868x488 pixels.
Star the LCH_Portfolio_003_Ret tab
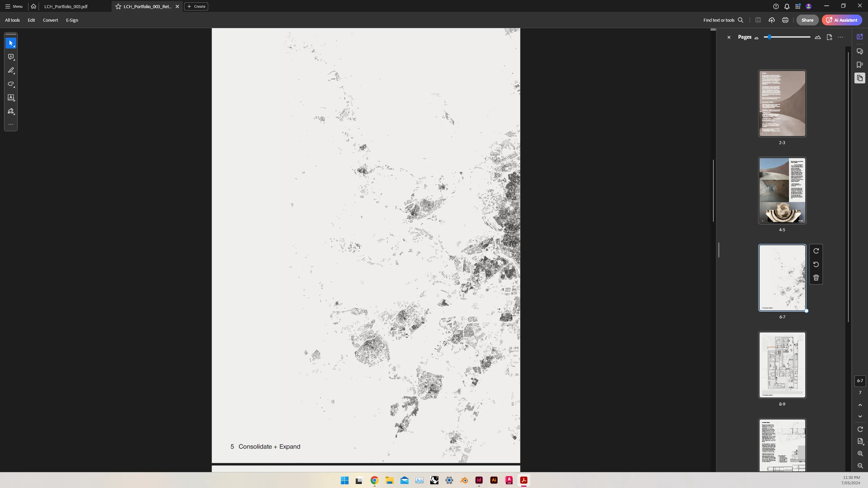pyautogui.click(x=118, y=6)
